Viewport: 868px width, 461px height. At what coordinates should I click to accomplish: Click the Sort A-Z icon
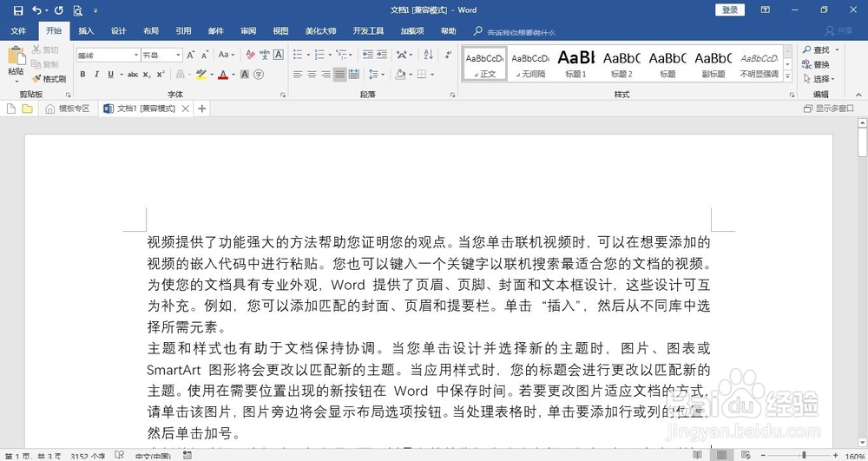click(429, 55)
